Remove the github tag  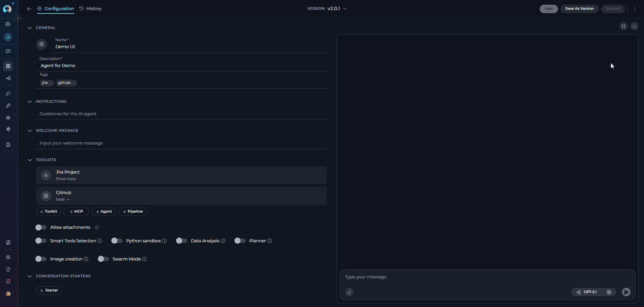[x=73, y=83]
